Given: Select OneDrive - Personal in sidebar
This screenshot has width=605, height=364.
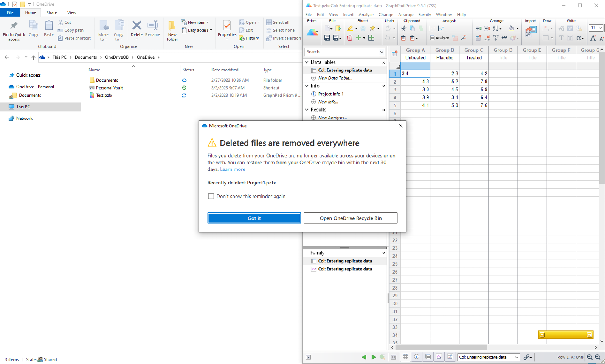Looking at the screenshot, I should coord(35,87).
